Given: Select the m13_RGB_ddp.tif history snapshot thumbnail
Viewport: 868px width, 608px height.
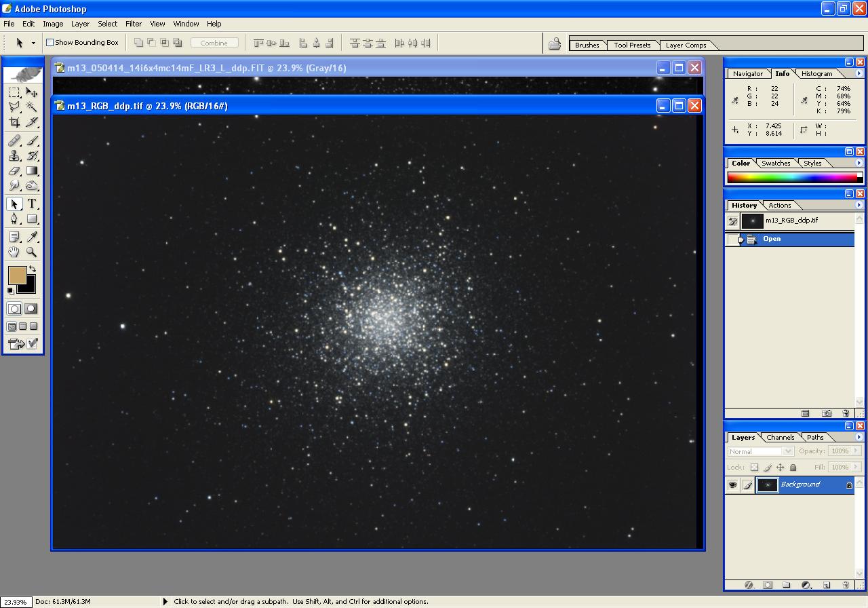Looking at the screenshot, I should (753, 221).
